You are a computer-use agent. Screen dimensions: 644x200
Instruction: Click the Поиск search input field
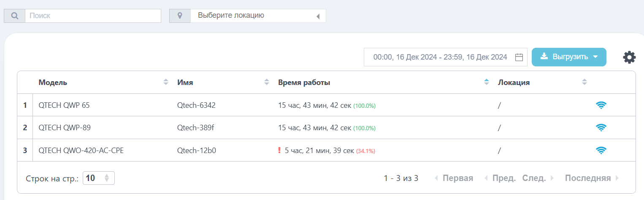[x=93, y=16]
